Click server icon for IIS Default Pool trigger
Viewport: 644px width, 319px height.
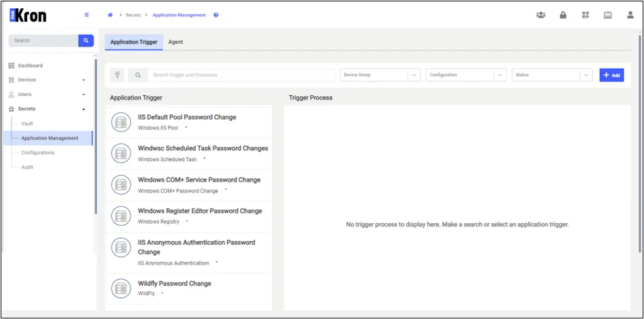[x=121, y=122]
